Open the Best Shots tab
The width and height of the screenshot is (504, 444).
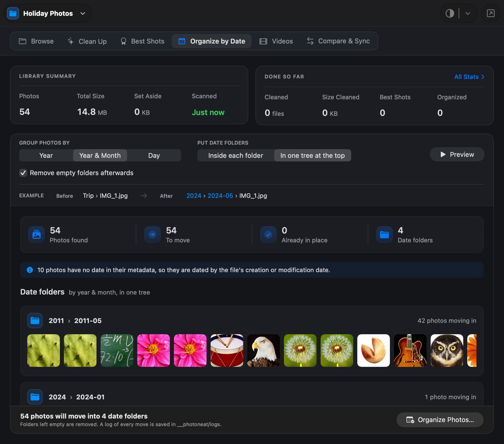[142, 41]
